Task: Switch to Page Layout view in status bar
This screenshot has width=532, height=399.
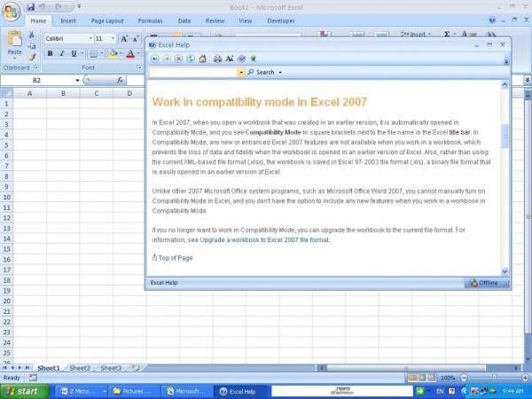Action: pos(422,378)
